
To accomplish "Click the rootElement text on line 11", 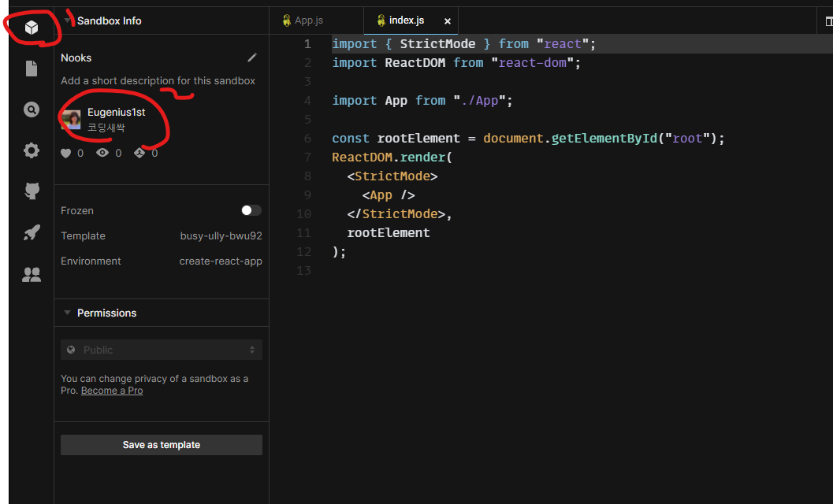I will (x=389, y=232).
